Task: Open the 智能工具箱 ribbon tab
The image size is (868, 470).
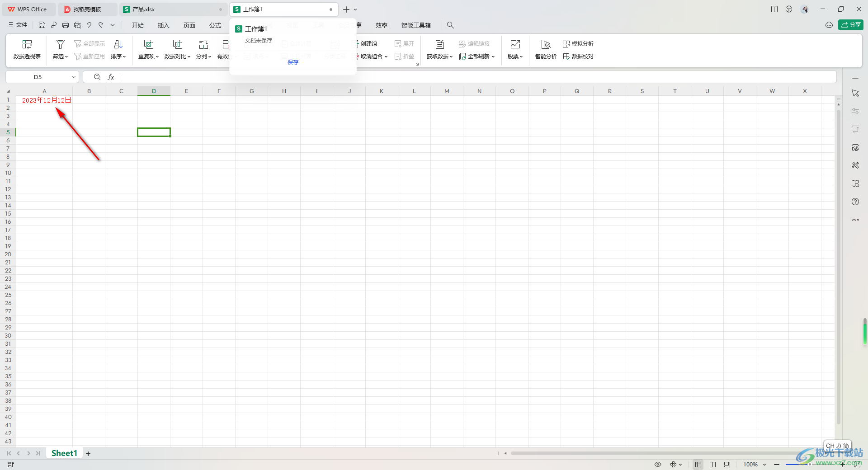Action: [416, 25]
